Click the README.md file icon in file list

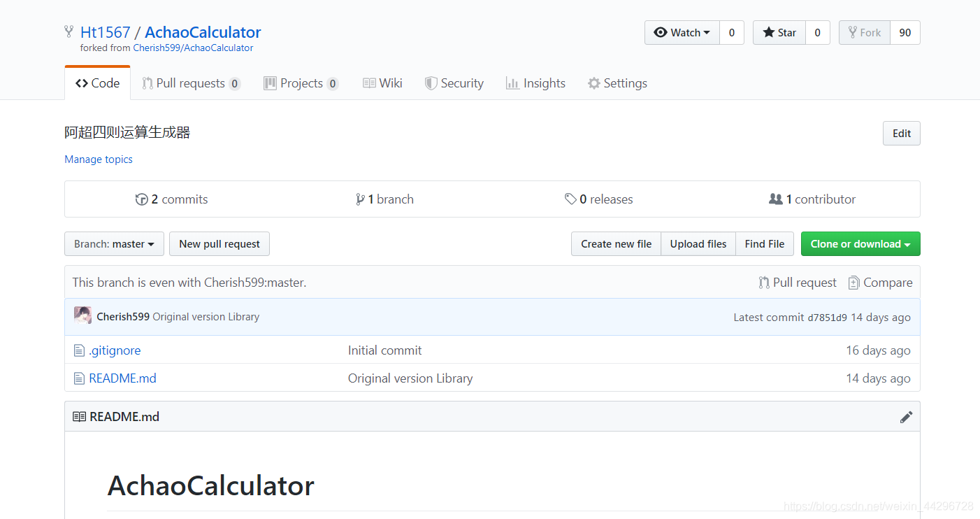(x=79, y=378)
